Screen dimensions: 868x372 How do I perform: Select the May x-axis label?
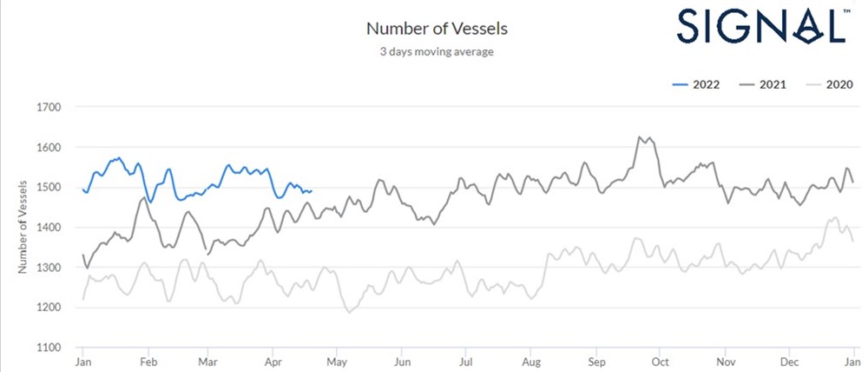click(x=338, y=361)
